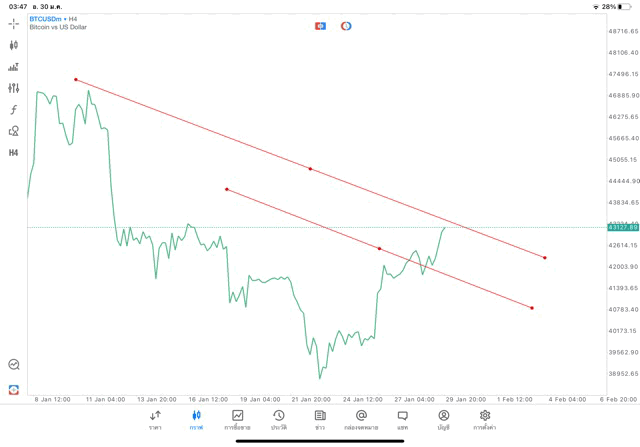Tap the red-blue one-click trading icon

(x=320, y=25)
